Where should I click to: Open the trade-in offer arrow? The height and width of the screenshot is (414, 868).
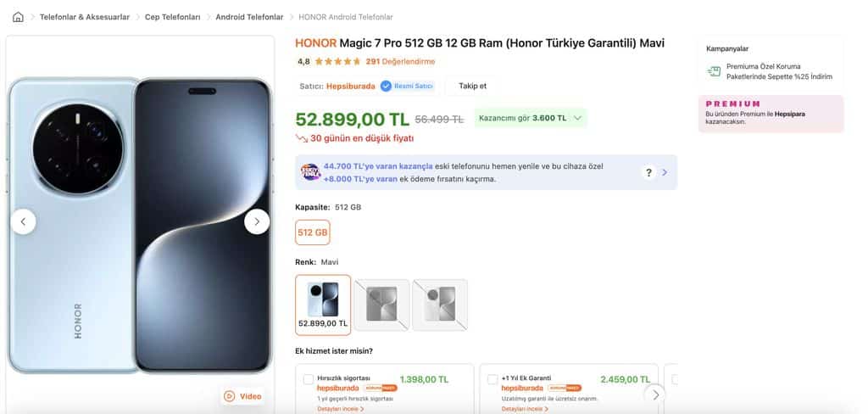point(665,172)
